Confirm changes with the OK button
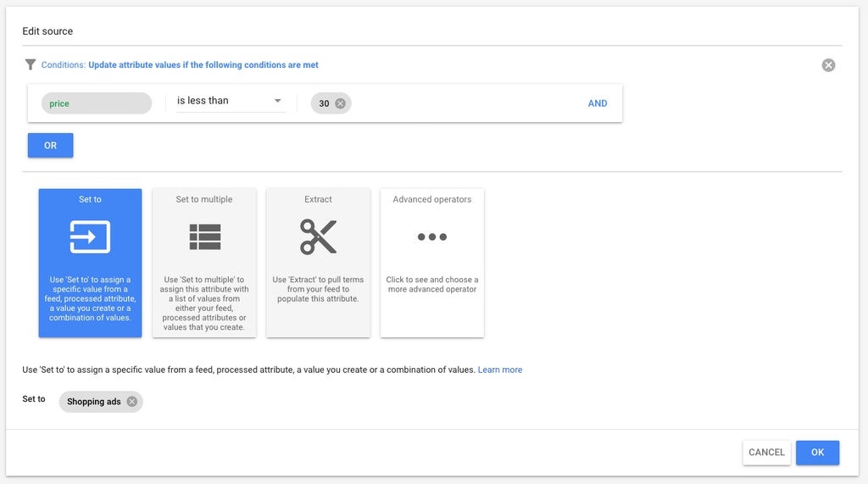 coord(817,453)
